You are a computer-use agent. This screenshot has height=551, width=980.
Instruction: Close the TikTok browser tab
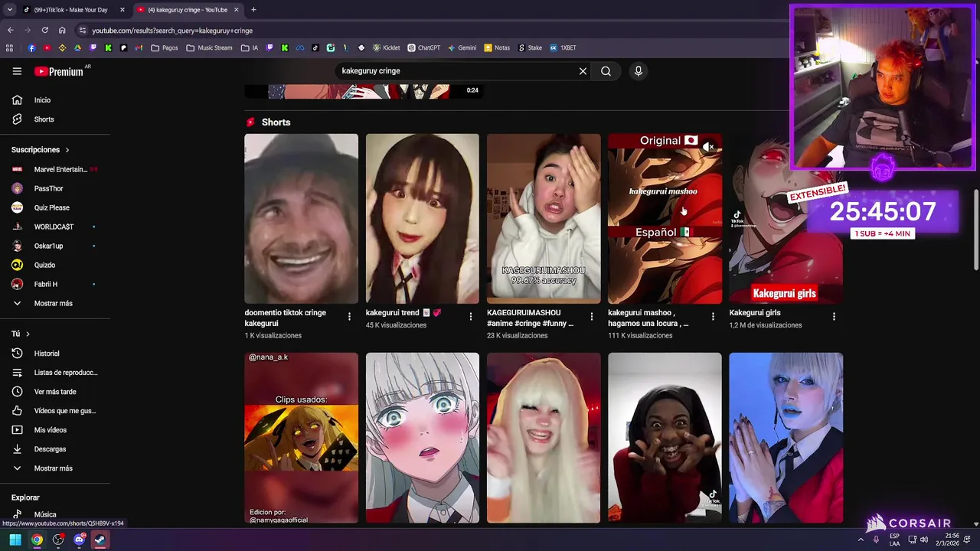click(x=122, y=10)
